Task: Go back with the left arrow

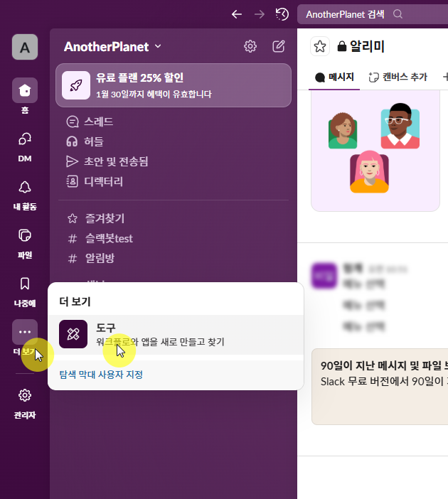Action: pyautogui.click(x=237, y=14)
